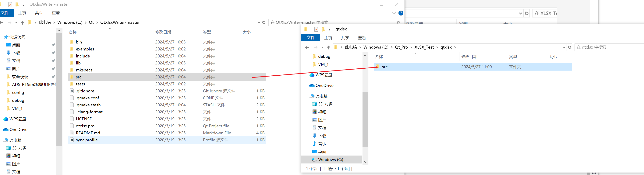Viewport: 644px width, 175px height.
Task: Refresh the qtxlsx window address bar
Action: coord(569,47)
